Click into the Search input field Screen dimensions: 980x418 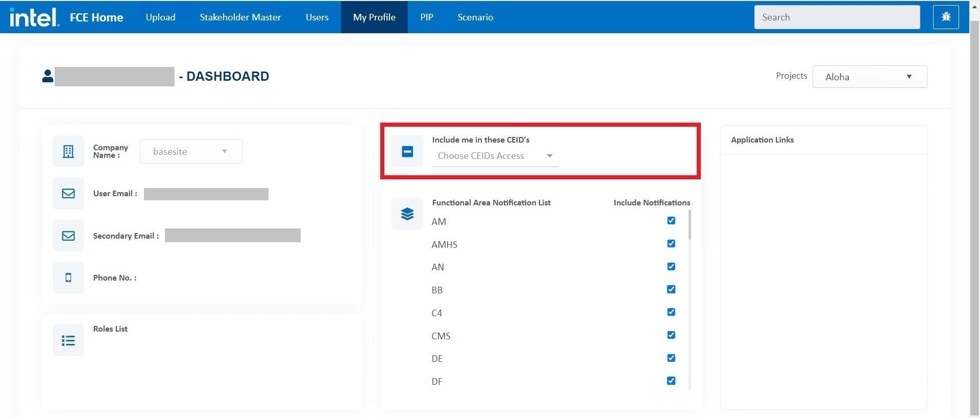(x=837, y=17)
